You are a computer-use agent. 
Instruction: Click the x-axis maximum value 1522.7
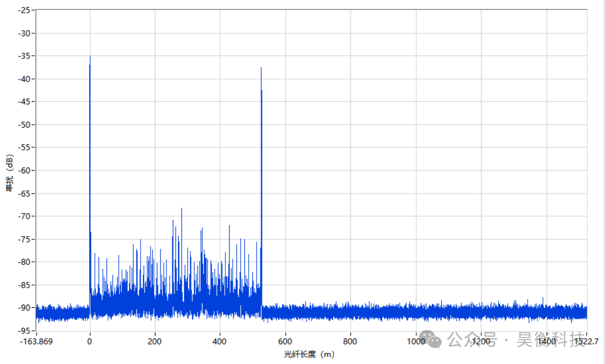[x=586, y=342]
